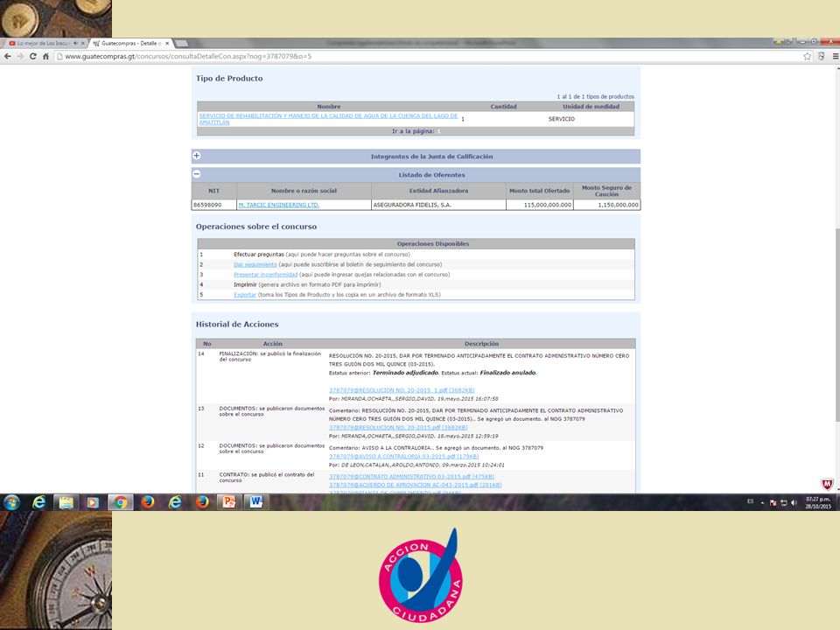Open the M. TARCIC ENGINEERING LTD. link
Screen dimensions: 840x630
point(279,205)
